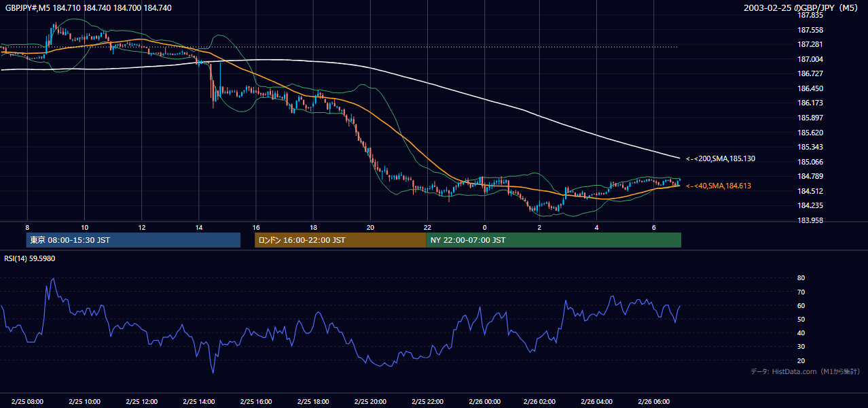Click the 185.343 price axis value

click(810, 147)
